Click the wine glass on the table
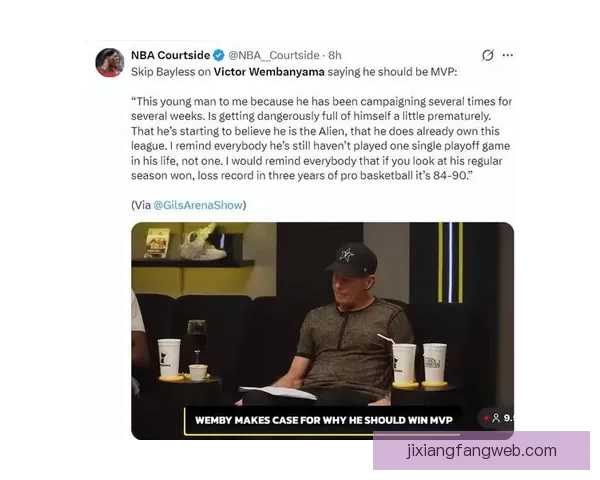This screenshot has height=480, width=600. [x=197, y=343]
